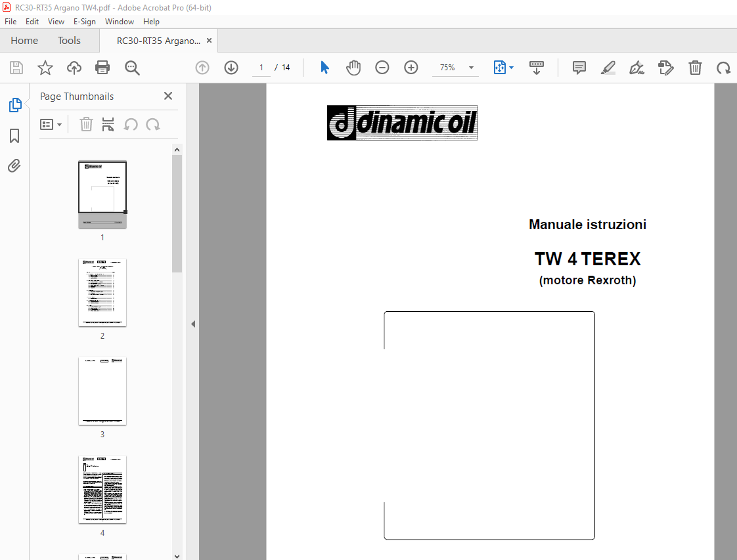Close the Page Thumbnails panel
Viewport: 737px width, 560px height.
pyautogui.click(x=167, y=96)
